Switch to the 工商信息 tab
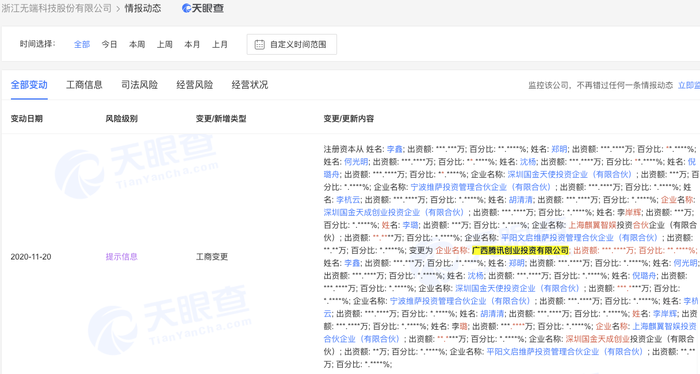 coord(84,85)
